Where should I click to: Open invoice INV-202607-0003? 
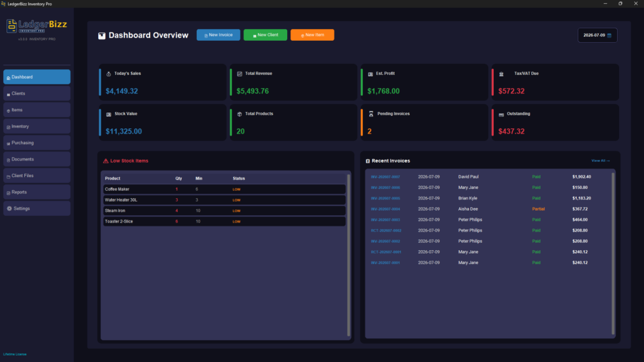[x=385, y=220]
